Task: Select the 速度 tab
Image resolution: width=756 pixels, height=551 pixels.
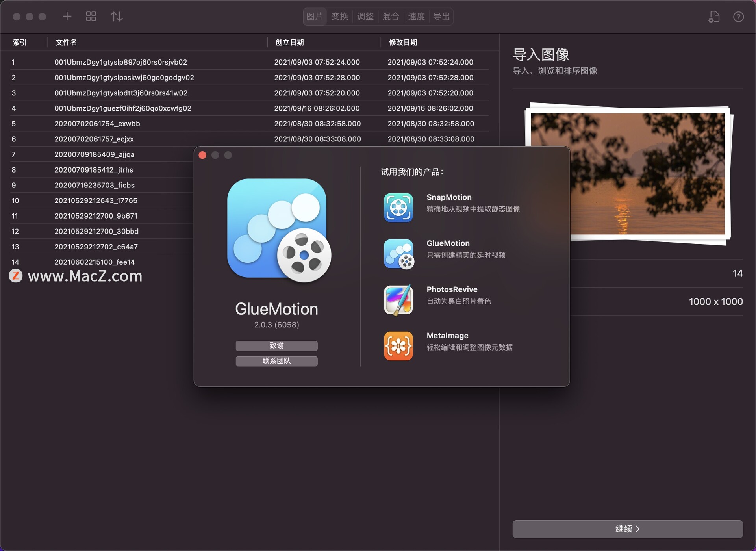Action: 416,16
